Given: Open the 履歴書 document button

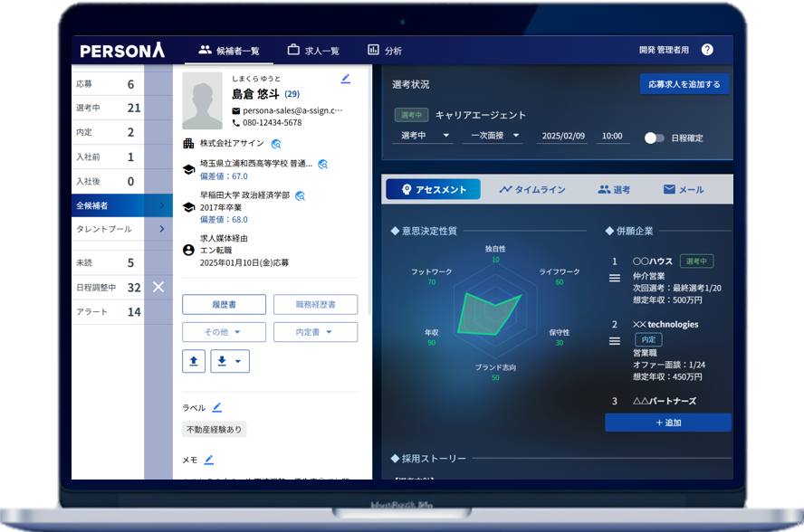Looking at the screenshot, I should [x=224, y=305].
